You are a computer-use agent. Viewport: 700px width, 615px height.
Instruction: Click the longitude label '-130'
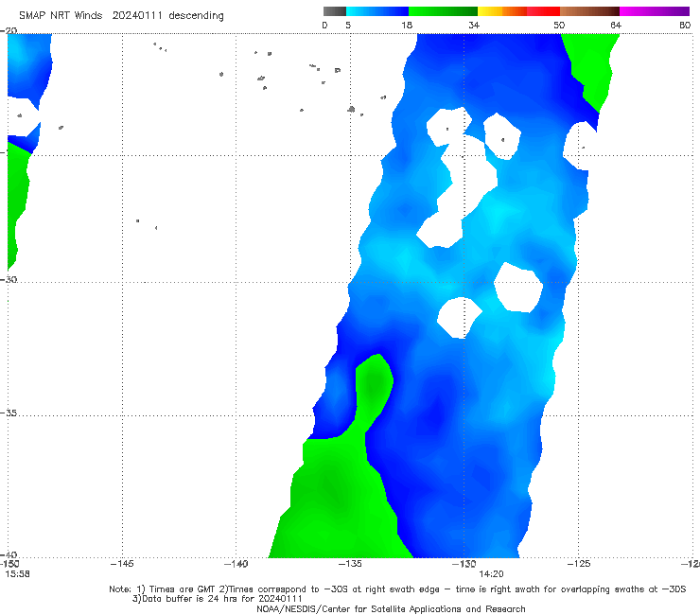464,564
